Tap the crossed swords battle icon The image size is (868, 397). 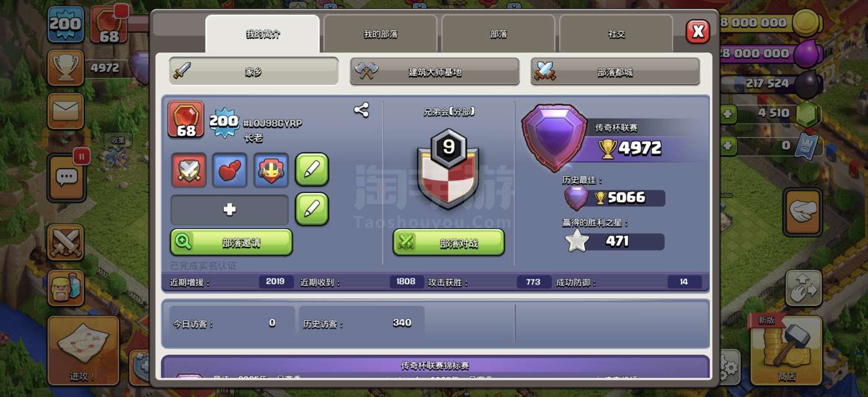click(x=65, y=242)
